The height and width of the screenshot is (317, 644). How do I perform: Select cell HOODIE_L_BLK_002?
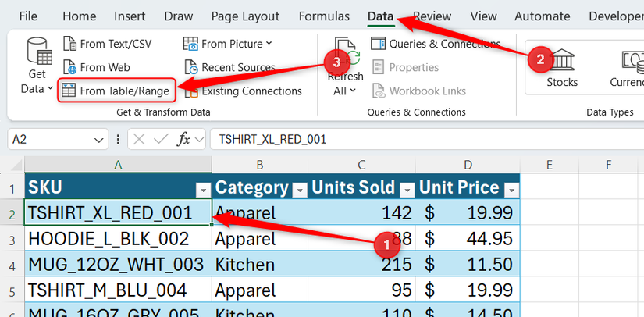tap(119, 238)
